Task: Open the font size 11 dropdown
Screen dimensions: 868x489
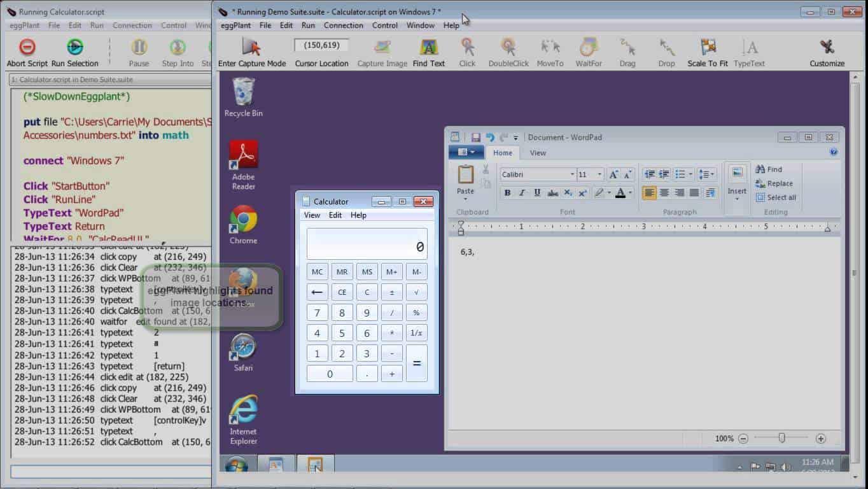Action: tap(599, 174)
